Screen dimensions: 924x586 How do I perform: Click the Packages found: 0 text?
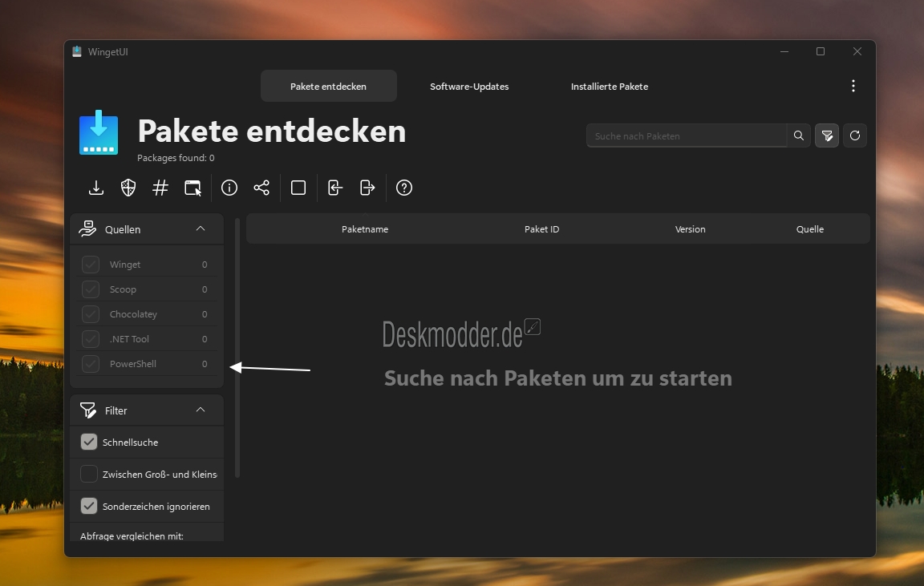(x=176, y=158)
